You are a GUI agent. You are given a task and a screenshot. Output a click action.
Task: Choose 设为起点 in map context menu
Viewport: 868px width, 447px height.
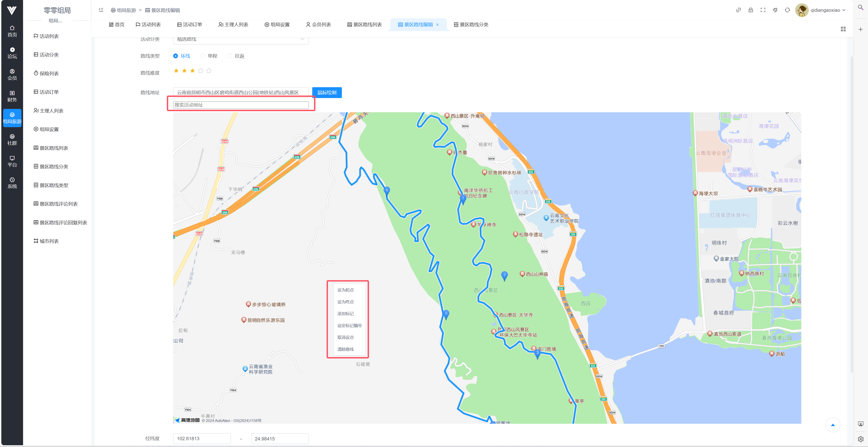pos(345,290)
